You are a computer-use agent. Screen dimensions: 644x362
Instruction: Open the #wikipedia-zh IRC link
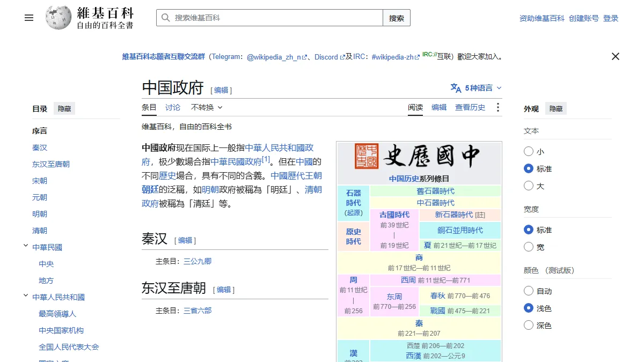pos(396,57)
